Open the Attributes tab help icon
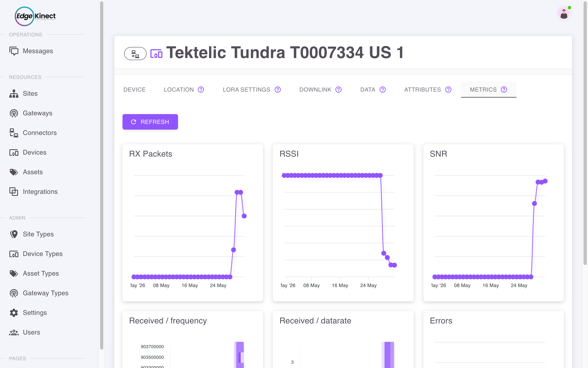588x368 pixels. [x=448, y=90]
